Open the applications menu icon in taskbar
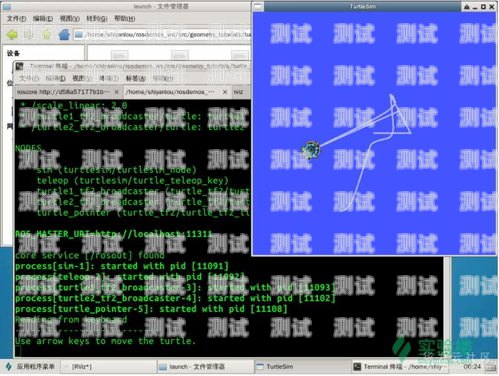The image size is (499, 376). (x=9, y=367)
